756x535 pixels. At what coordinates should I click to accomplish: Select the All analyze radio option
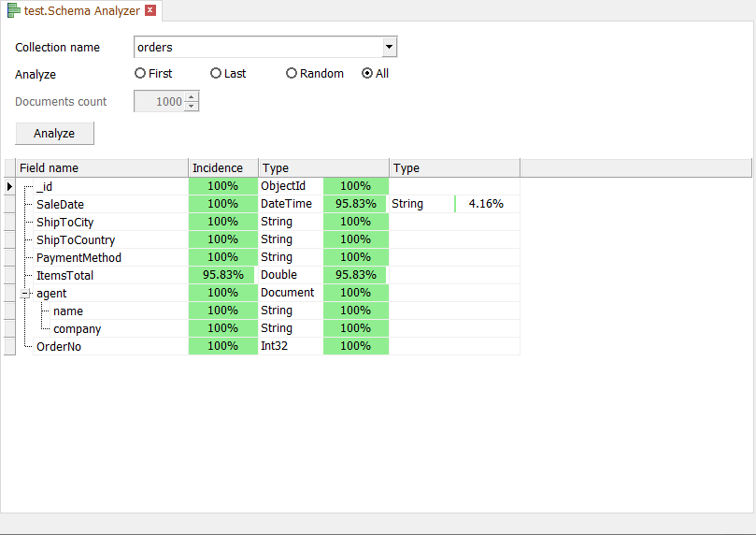coord(367,73)
